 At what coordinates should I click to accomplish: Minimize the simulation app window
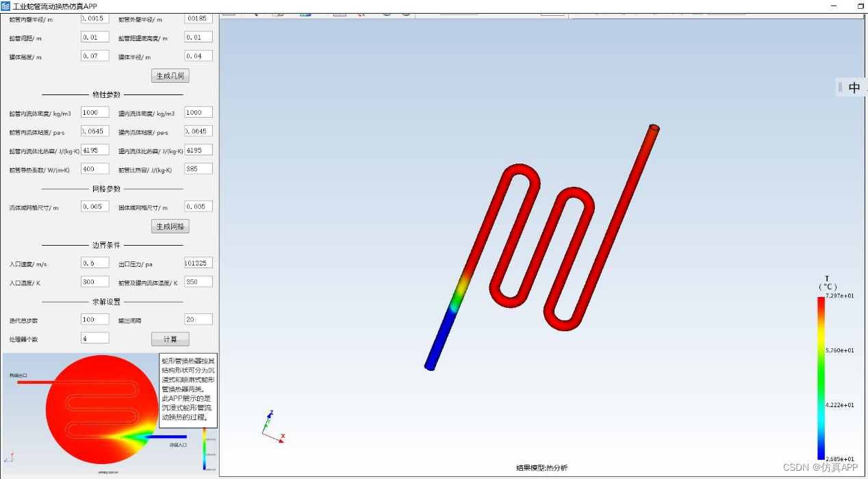coord(834,5)
